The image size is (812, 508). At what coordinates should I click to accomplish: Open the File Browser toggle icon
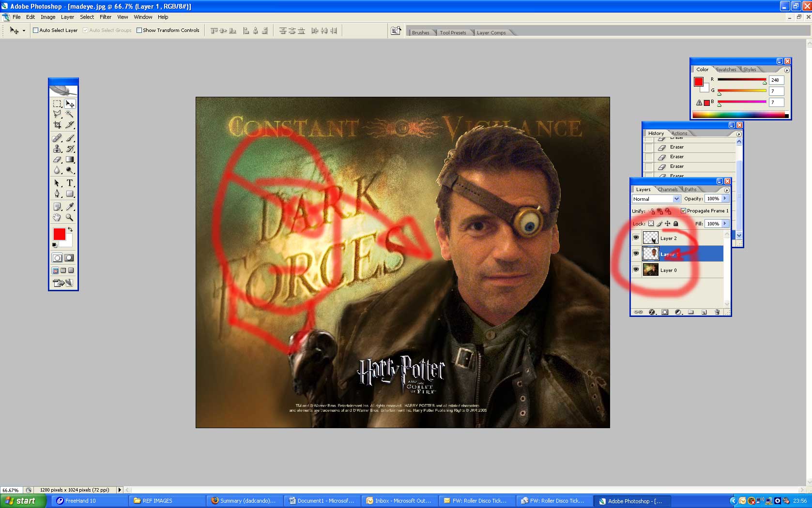(396, 30)
